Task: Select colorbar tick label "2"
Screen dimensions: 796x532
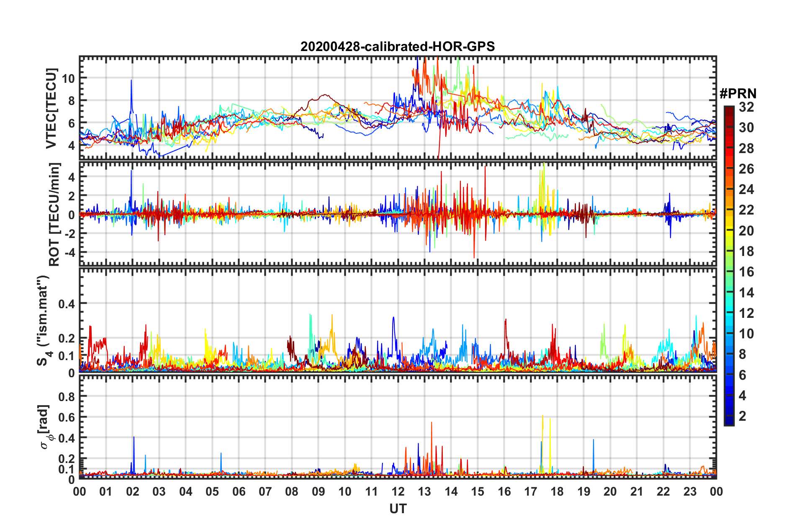Action: [x=742, y=416]
